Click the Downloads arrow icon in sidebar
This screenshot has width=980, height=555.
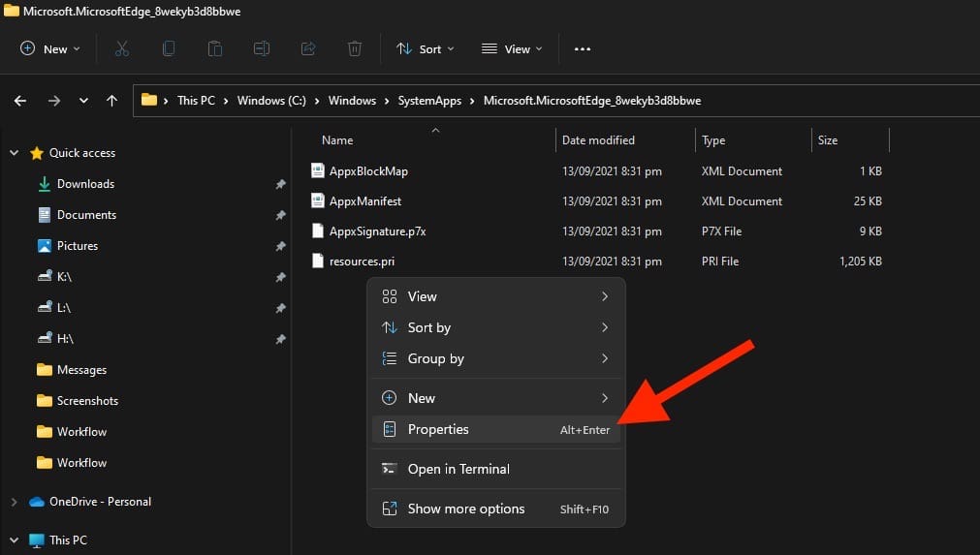[x=44, y=183]
